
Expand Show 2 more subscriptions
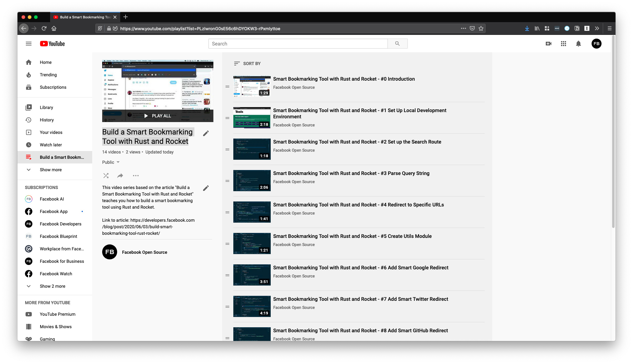coord(52,286)
